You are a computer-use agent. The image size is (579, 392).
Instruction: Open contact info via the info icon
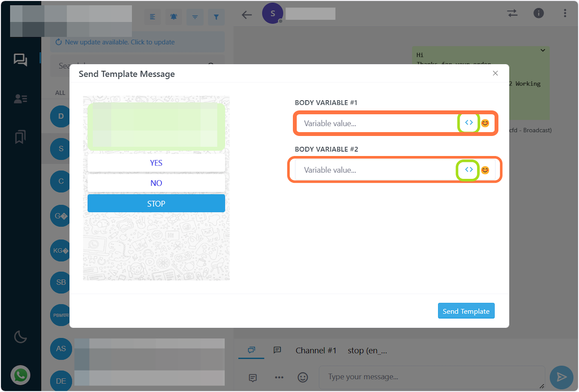[538, 14]
